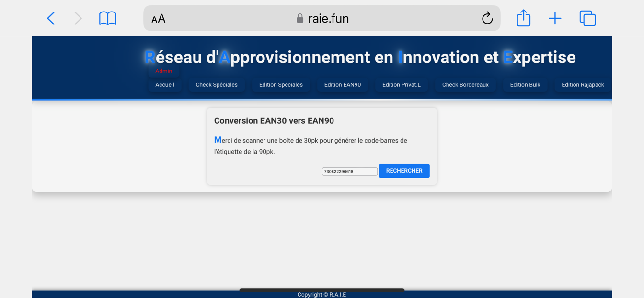Navigate to Edition Privat.L
The image size is (644, 298).
click(402, 85)
